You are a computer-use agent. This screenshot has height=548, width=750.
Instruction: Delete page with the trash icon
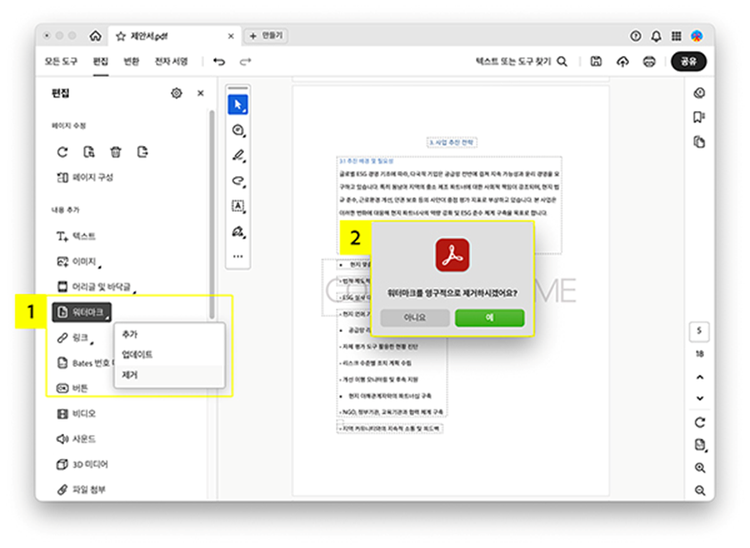coord(116,152)
